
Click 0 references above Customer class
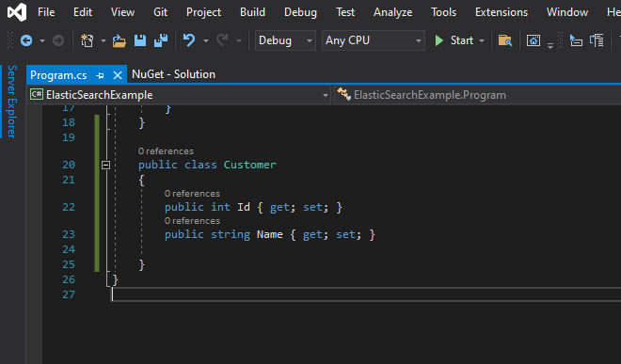[x=166, y=151]
